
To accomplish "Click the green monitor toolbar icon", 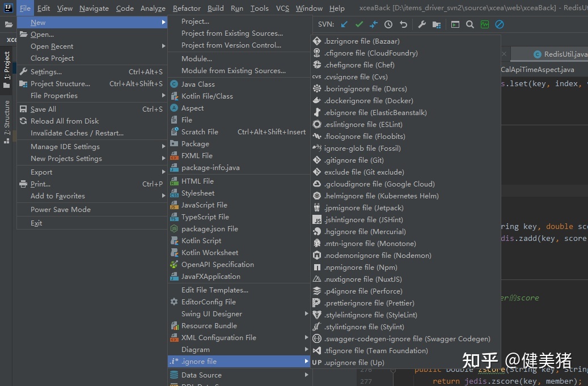I will pyautogui.click(x=484, y=24).
